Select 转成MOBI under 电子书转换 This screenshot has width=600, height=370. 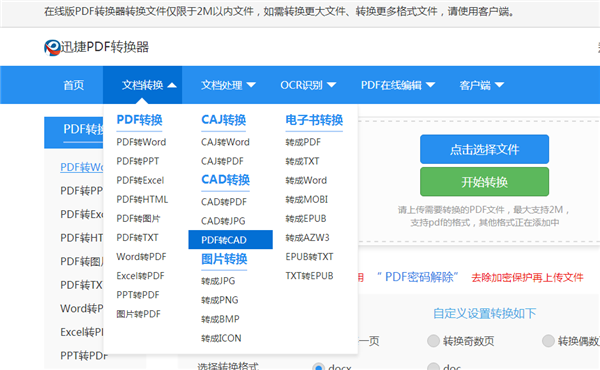(x=307, y=199)
